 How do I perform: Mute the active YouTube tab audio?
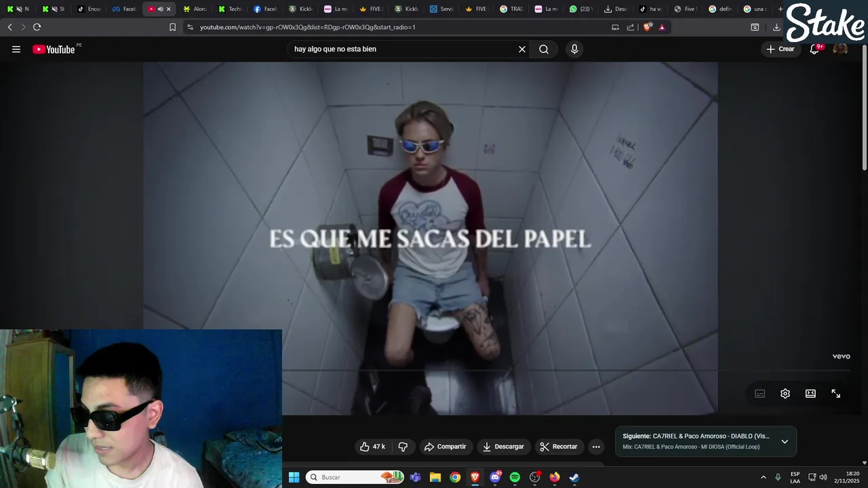[x=160, y=9]
